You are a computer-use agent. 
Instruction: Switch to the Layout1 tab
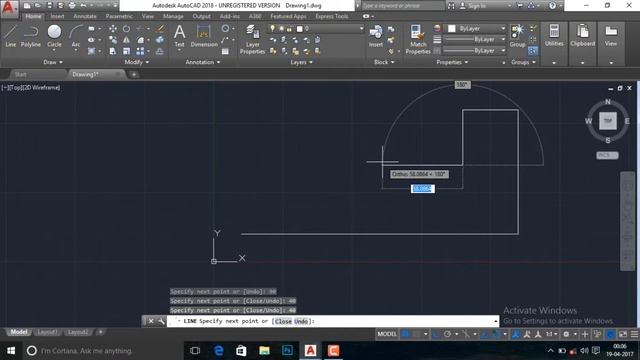click(47, 332)
